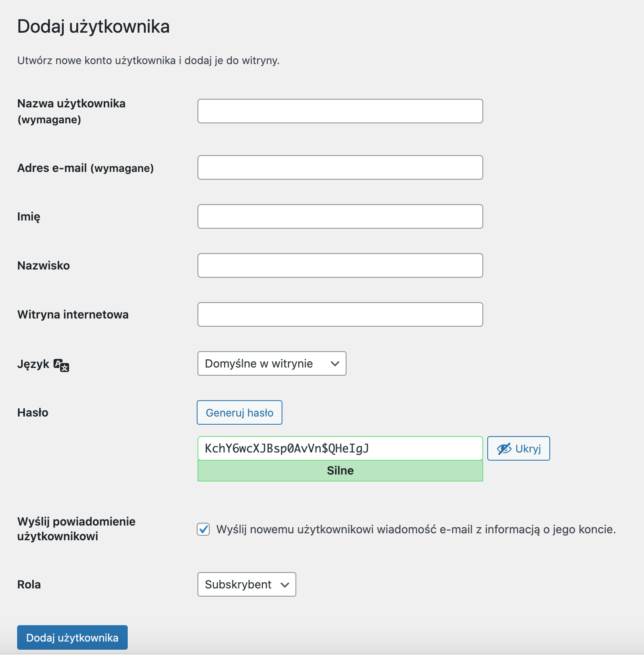Screen dimensions: 644x655
Task: Open the Język language dropdown
Action: pyautogui.click(x=272, y=363)
